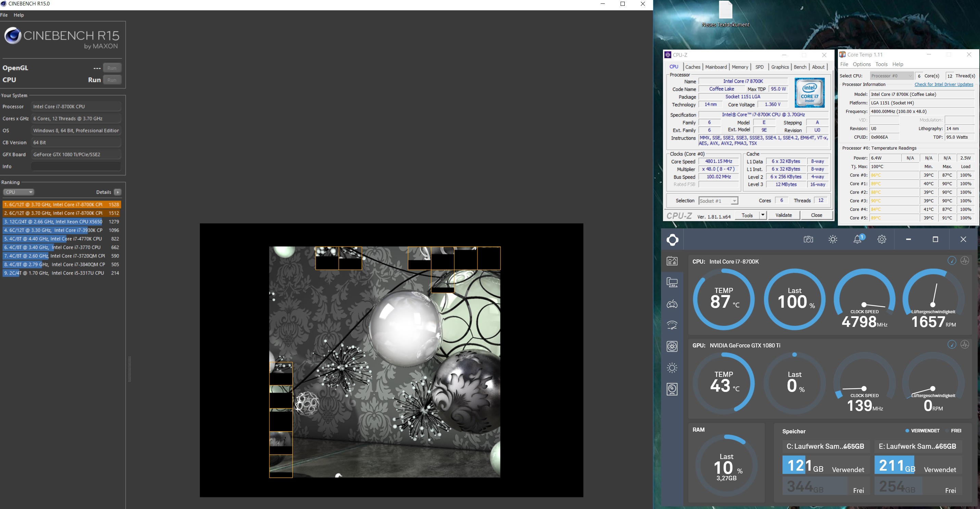980x509 pixels.
Task: Open the speaker-shaped bottom icon in CAM sidebar
Action: click(x=672, y=389)
